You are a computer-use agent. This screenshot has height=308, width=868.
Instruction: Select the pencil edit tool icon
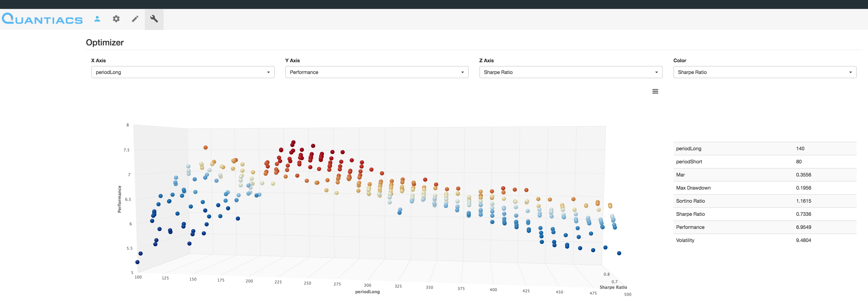click(x=135, y=19)
